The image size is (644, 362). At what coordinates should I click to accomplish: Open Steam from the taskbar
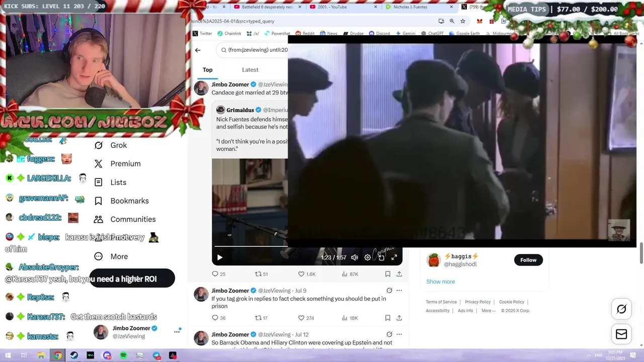pos(74,355)
